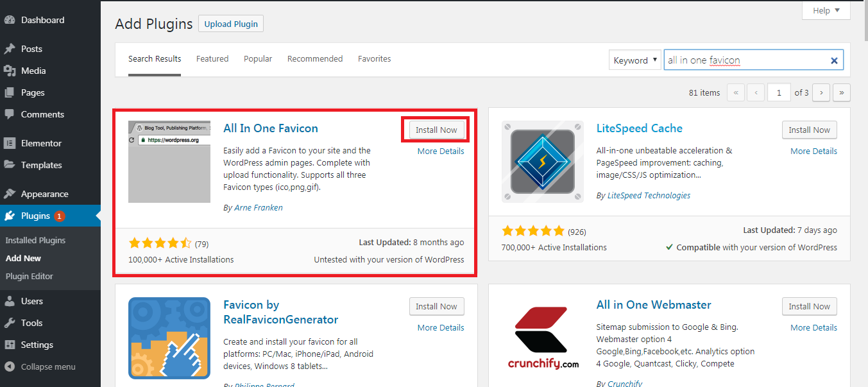
Task: Click the Pages icon in sidebar
Action: pos(10,92)
